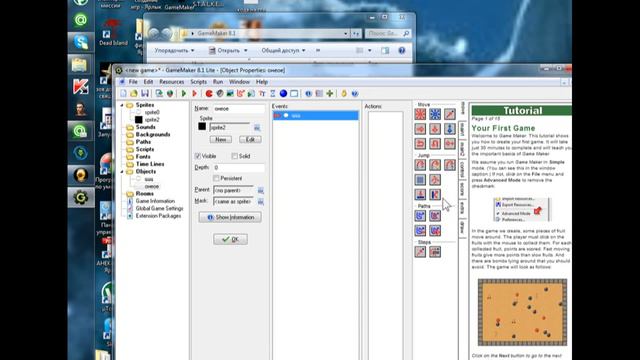Click the object Name input field

click(239, 109)
